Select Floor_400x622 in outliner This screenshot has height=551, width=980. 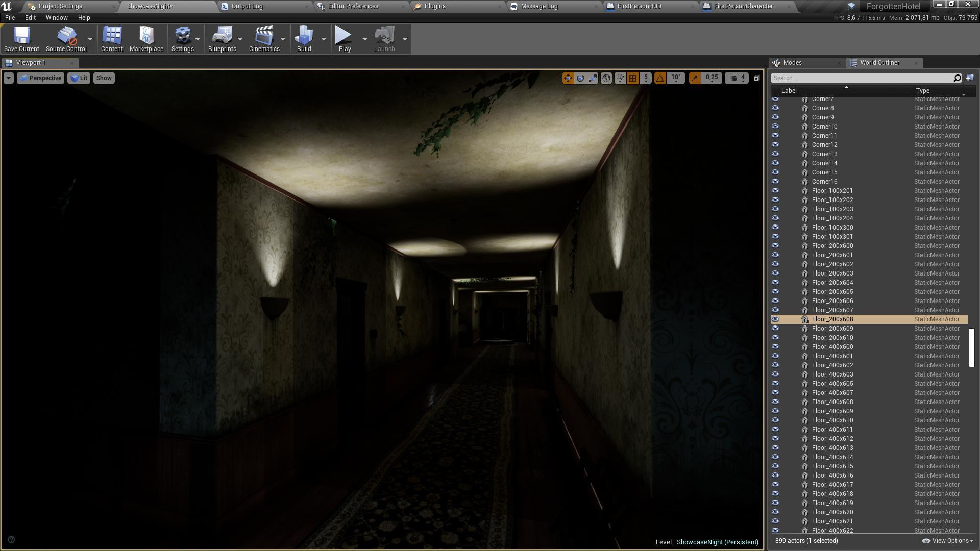[869, 531]
